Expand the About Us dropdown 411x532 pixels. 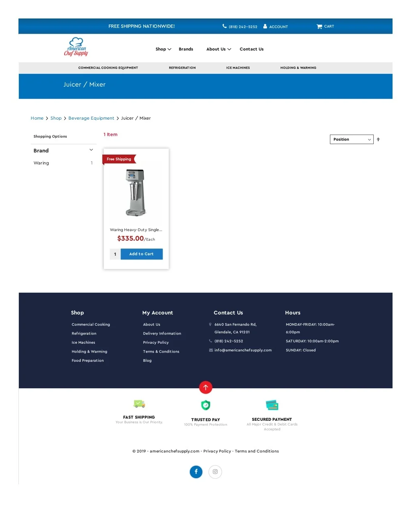218,49
